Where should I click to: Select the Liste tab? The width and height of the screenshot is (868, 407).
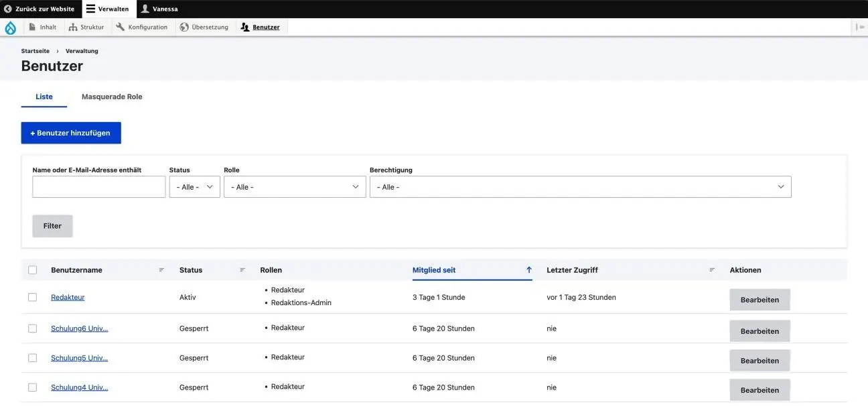(44, 97)
